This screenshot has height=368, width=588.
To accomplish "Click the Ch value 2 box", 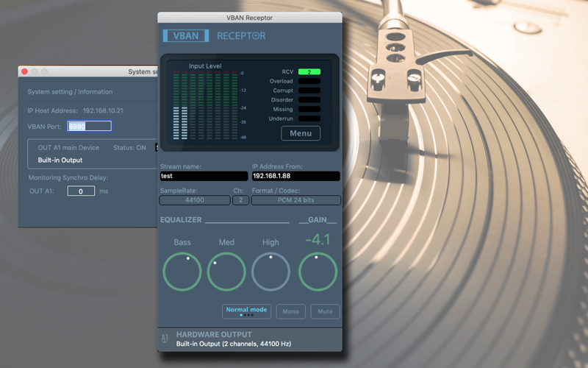I will pos(240,200).
